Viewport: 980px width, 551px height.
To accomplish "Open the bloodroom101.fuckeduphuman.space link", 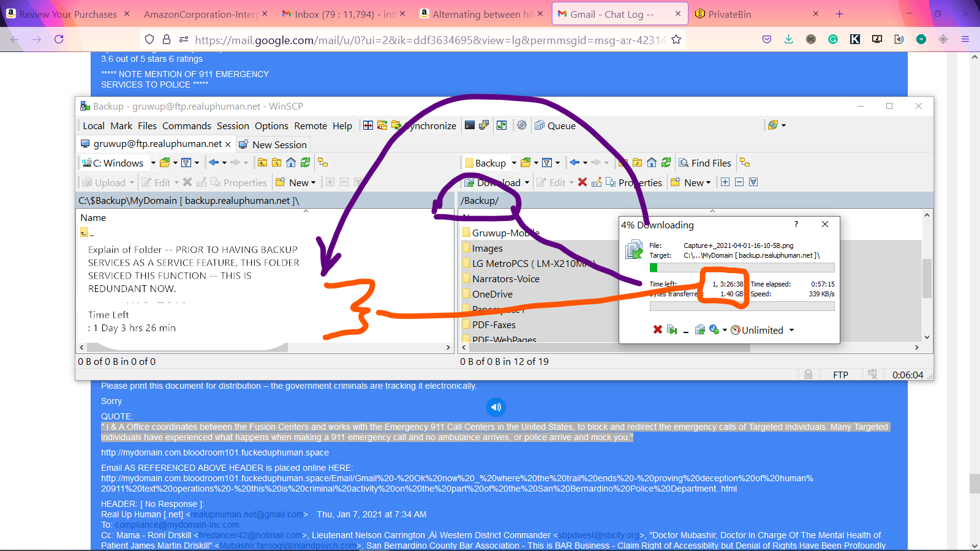I will coord(215,452).
